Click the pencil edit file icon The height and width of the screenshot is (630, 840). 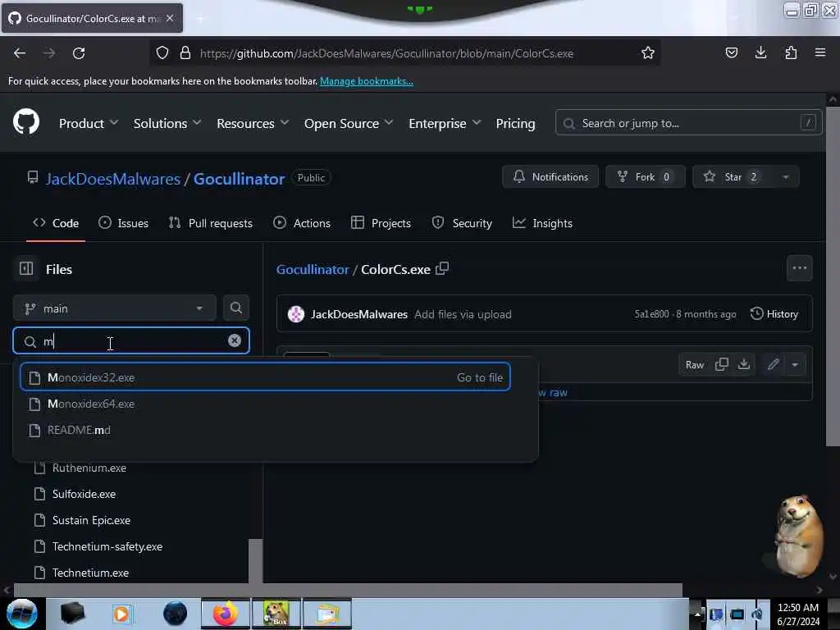click(x=773, y=365)
